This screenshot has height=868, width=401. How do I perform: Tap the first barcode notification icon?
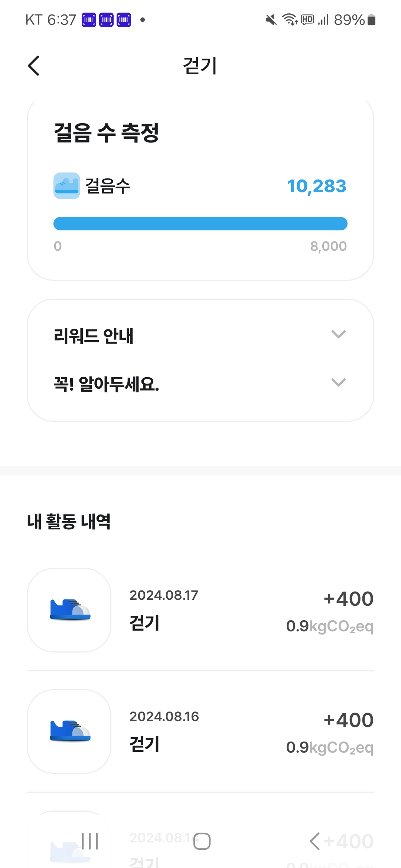89,20
